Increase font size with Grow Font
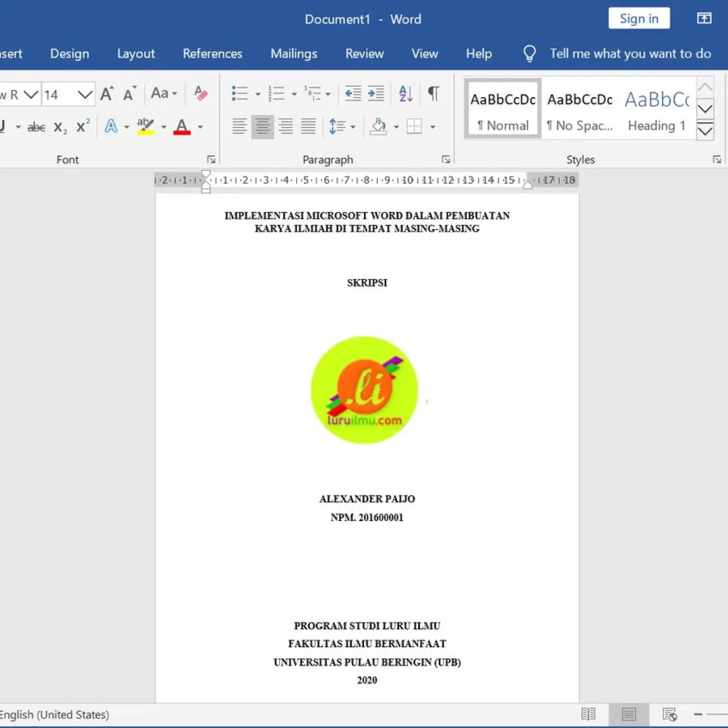This screenshot has height=728, width=728. (x=107, y=94)
